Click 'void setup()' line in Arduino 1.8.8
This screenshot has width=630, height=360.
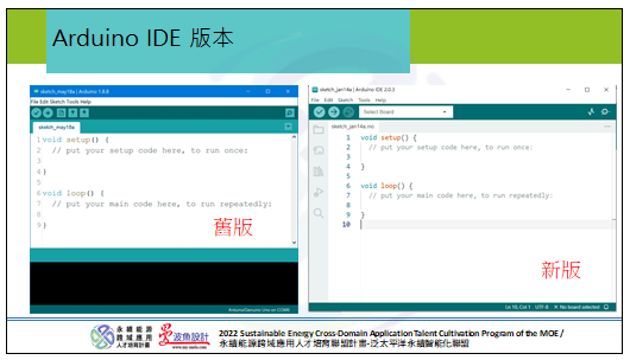coord(76,140)
